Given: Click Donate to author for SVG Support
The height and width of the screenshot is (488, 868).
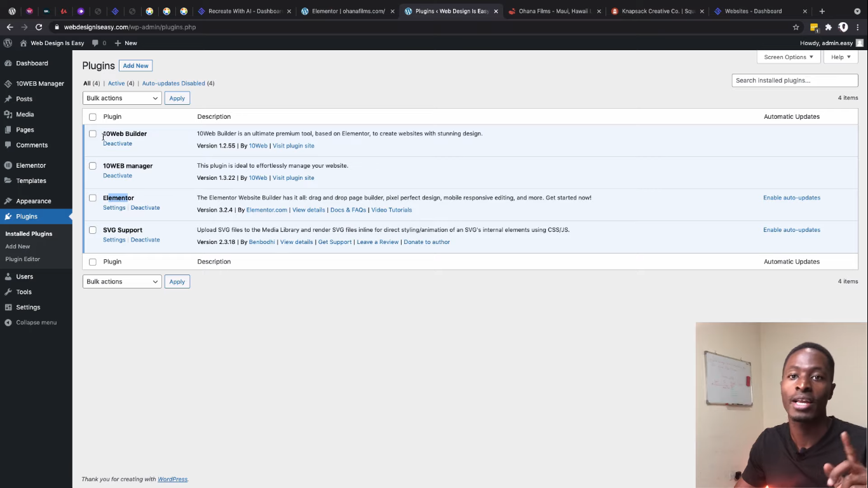Looking at the screenshot, I should coord(427,242).
